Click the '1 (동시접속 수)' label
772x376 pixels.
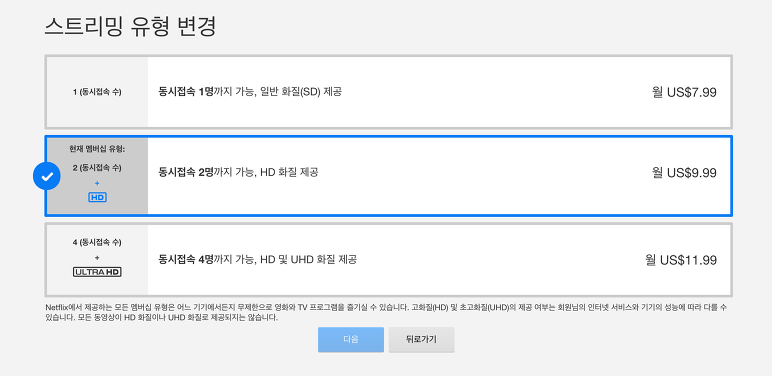[97, 92]
